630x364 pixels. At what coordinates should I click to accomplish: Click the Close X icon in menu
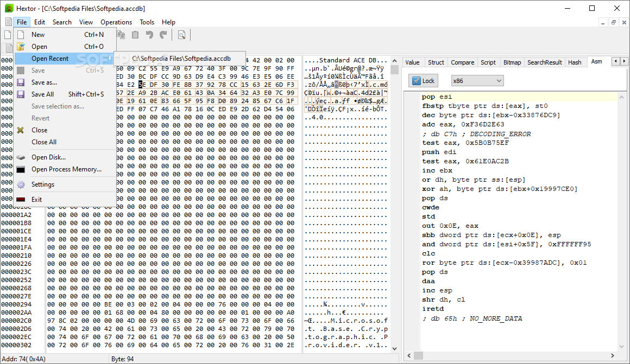[21, 130]
